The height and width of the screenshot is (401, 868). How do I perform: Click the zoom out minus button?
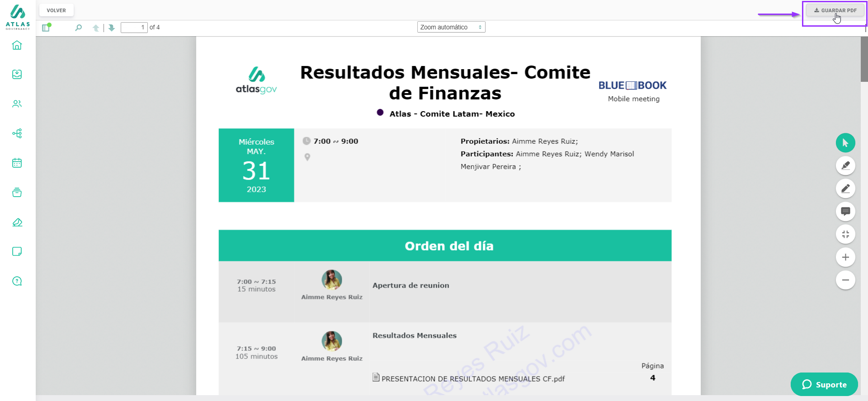coord(845,280)
